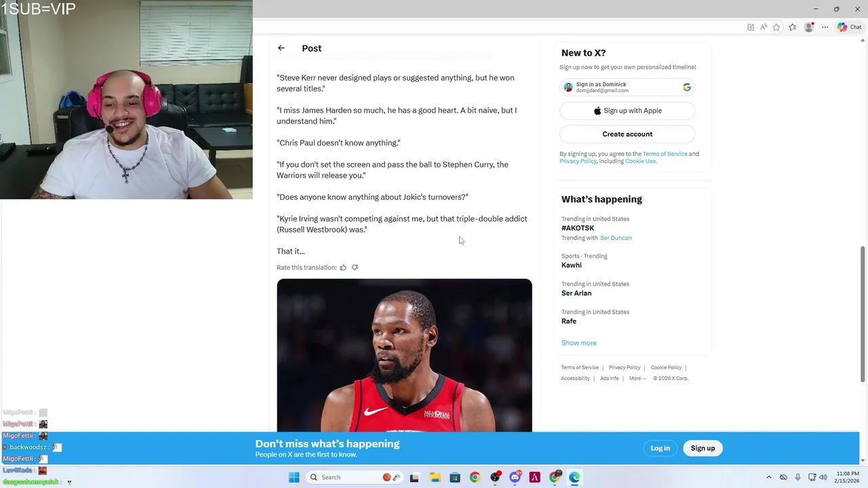Click Create account button
Image resolution: width=868 pixels, height=488 pixels.
click(627, 134)
